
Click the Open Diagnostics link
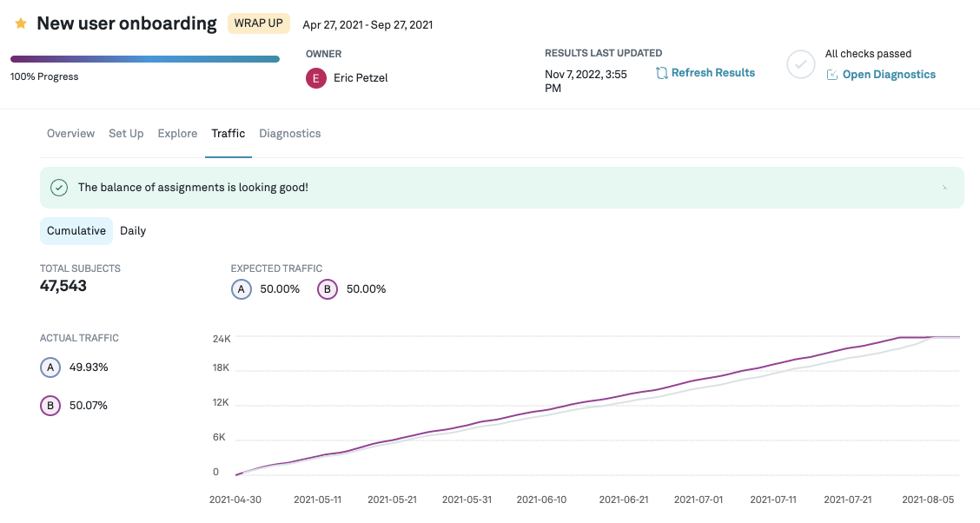point(889,75)
